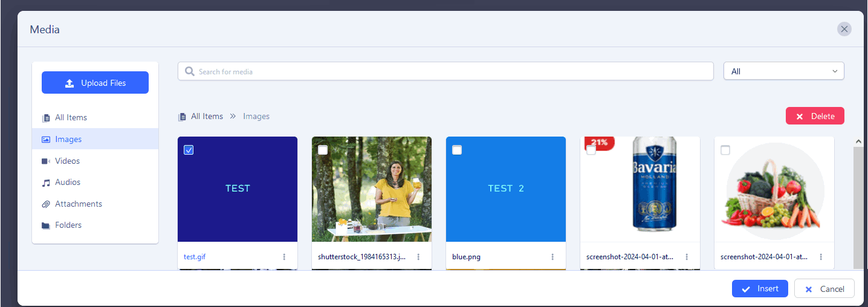
Task: Click the sidebar All Items document icon
Action: coord(46,118)
